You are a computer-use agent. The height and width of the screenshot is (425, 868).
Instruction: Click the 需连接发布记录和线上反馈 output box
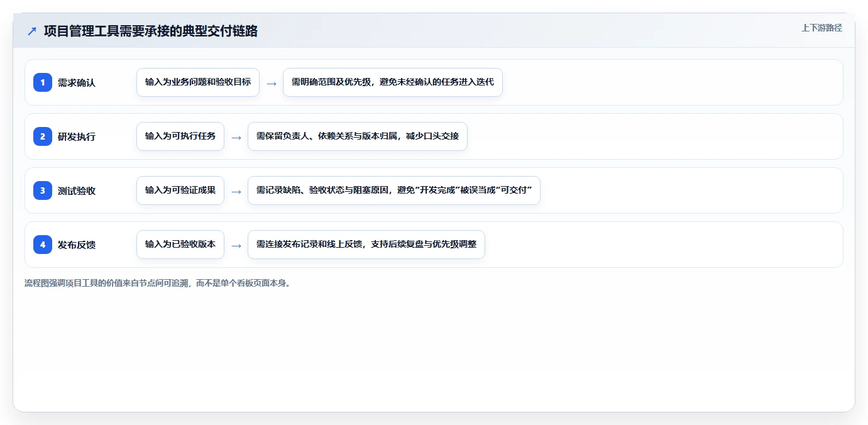click(x=366, y=245)
